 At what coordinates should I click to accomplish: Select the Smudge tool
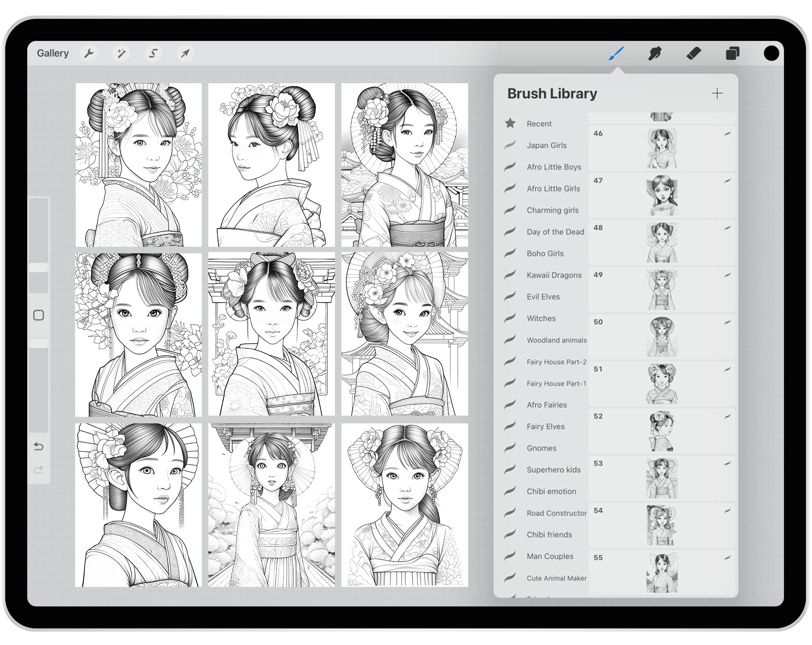click(655, 53)
